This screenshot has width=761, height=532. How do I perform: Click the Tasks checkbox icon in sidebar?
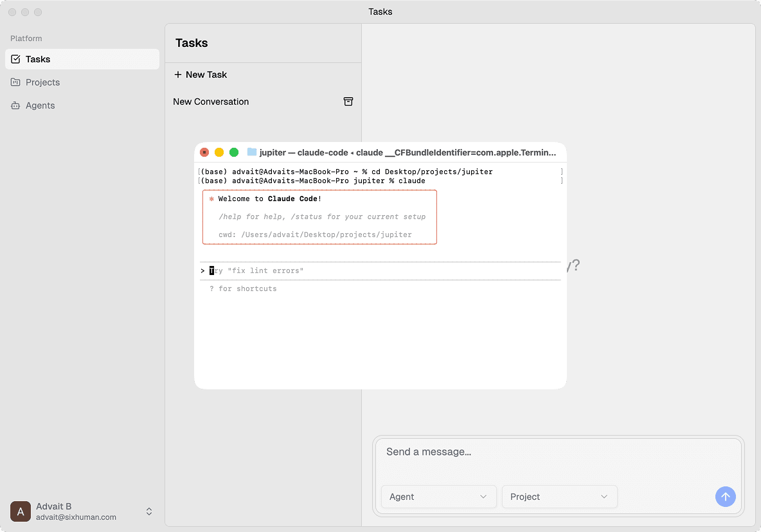point(15,59)
